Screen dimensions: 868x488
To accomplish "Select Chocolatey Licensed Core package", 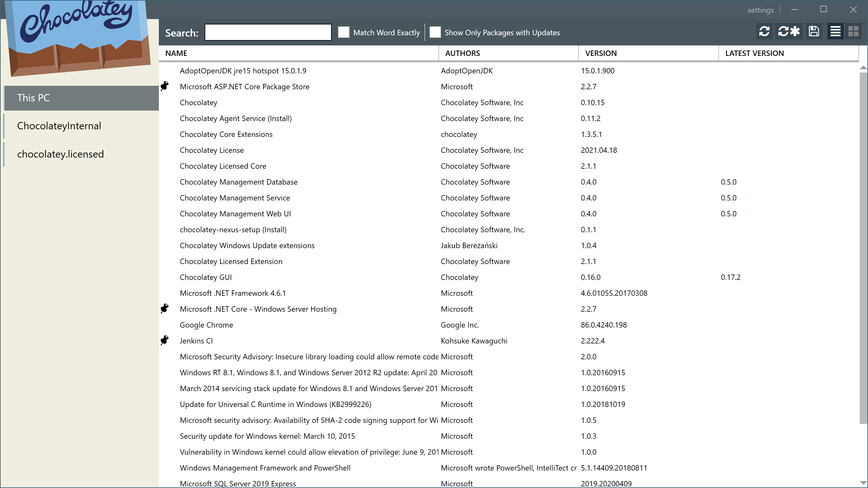I will [x=509, y=166].
